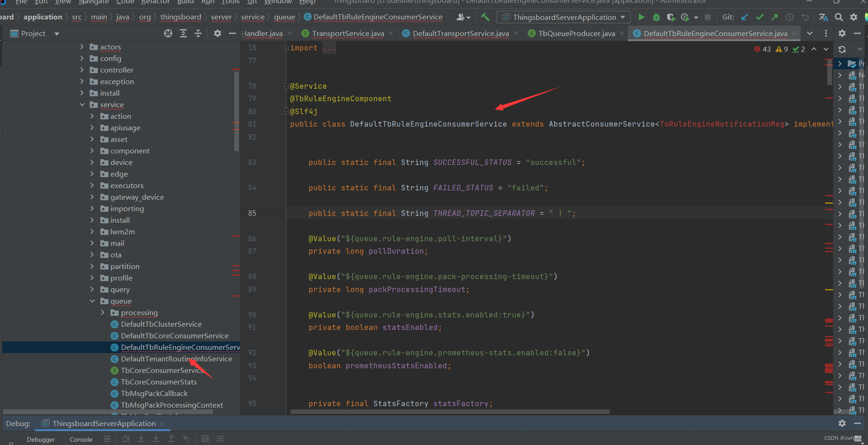
Task: Show Git history with the clock icon
Action: [x=789, y=17]
